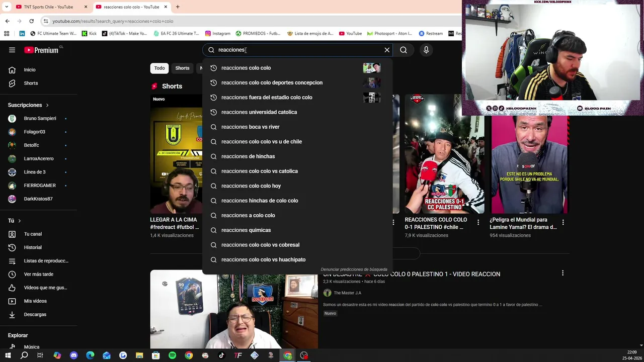Open the LarroxAcerero subscription channel
Screen dimensions: 644x362
38,158
